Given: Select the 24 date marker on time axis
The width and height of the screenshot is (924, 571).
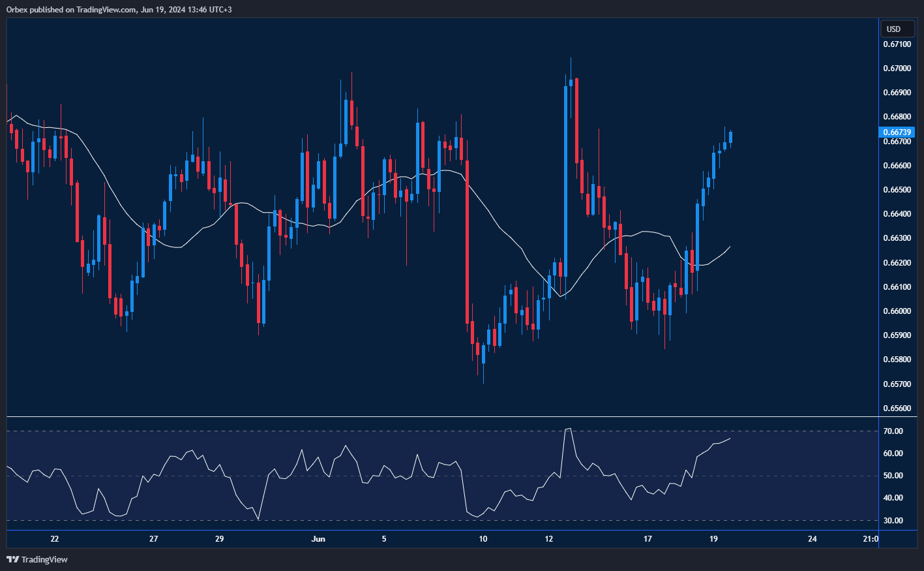Looking at the screenshot, I should click(812, 539).
